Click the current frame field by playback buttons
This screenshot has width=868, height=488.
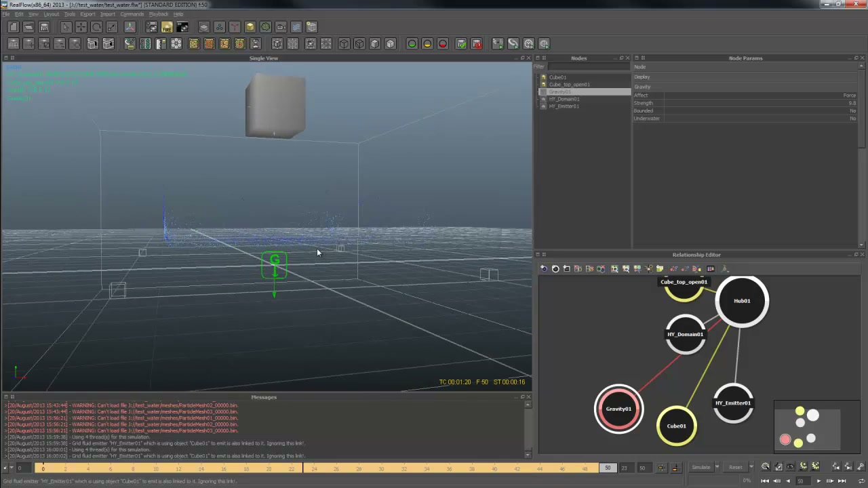[802, 481]
